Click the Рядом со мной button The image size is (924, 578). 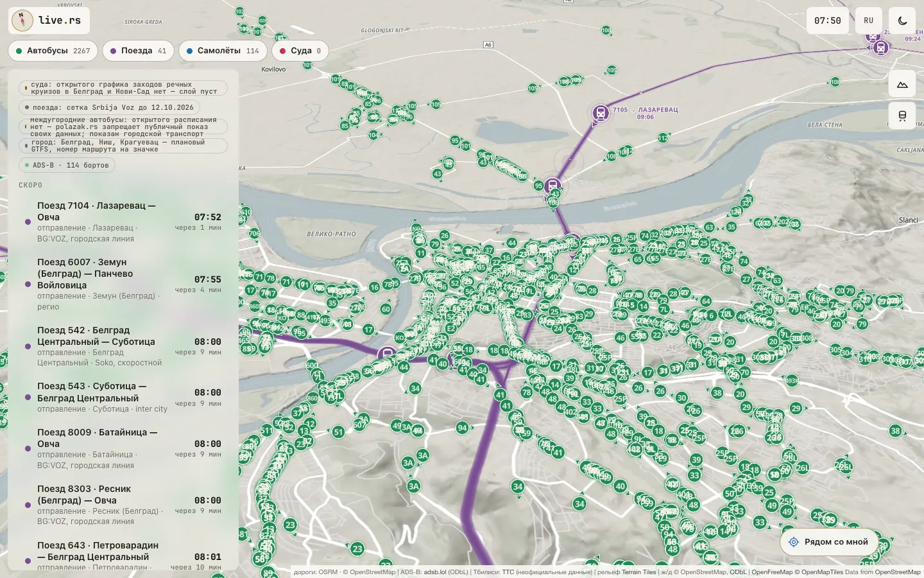tap(829, 542)
